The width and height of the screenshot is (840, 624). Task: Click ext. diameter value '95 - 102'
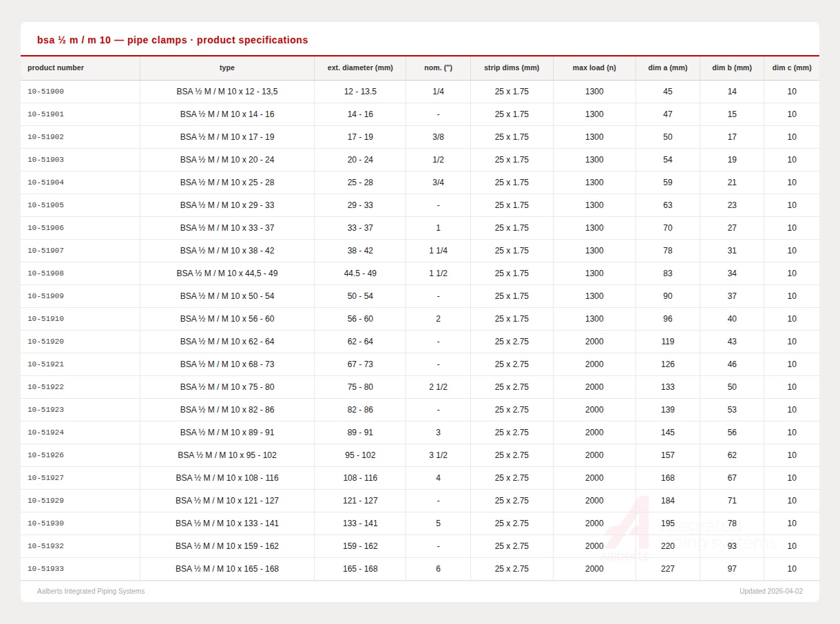click(360, 455)
